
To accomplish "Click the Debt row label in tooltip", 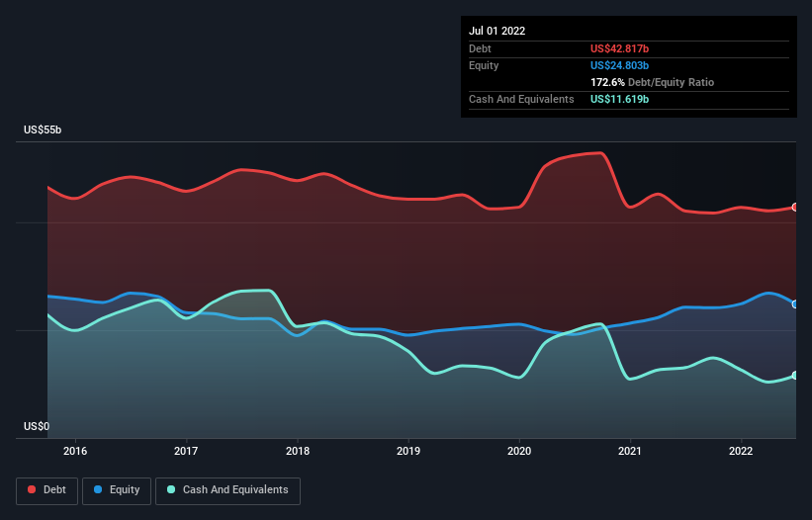I will click(480, 48).
